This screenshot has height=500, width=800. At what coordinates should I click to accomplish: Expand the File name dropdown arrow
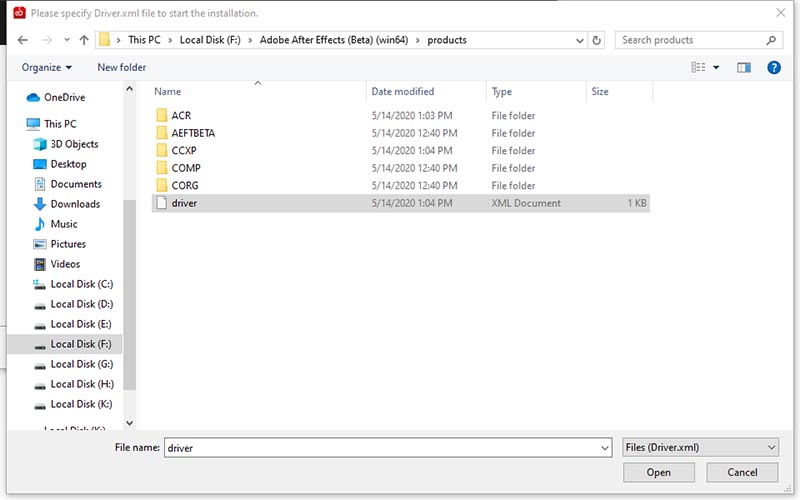(605, 448)
